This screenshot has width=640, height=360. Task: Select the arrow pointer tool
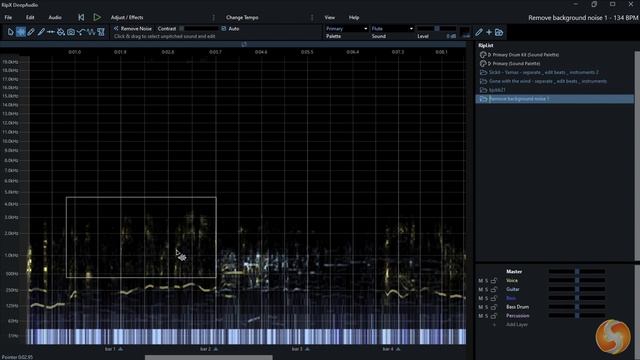11,32
